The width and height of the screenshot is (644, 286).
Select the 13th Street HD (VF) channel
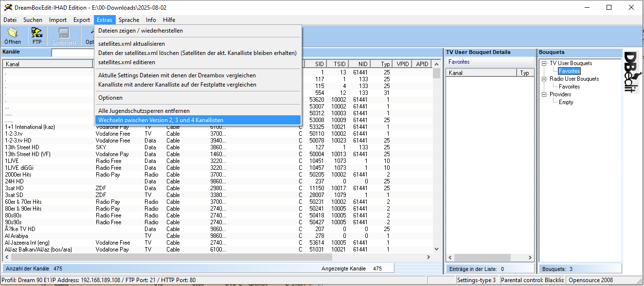coord(217,154)
